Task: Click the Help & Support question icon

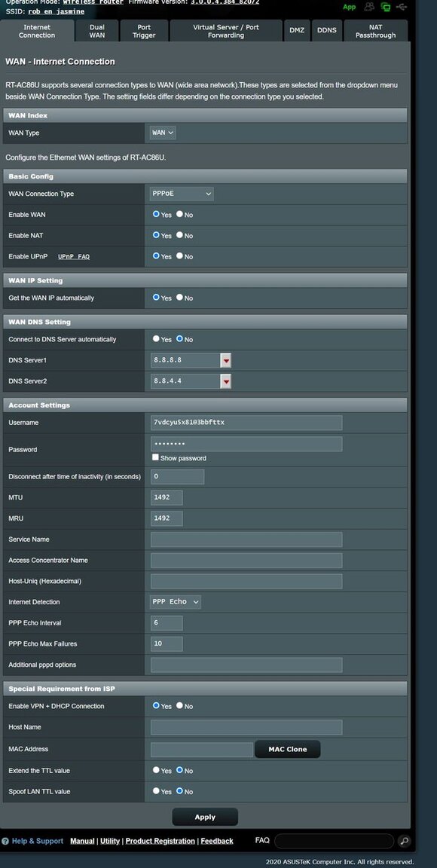Action: [x=5, y=842]
